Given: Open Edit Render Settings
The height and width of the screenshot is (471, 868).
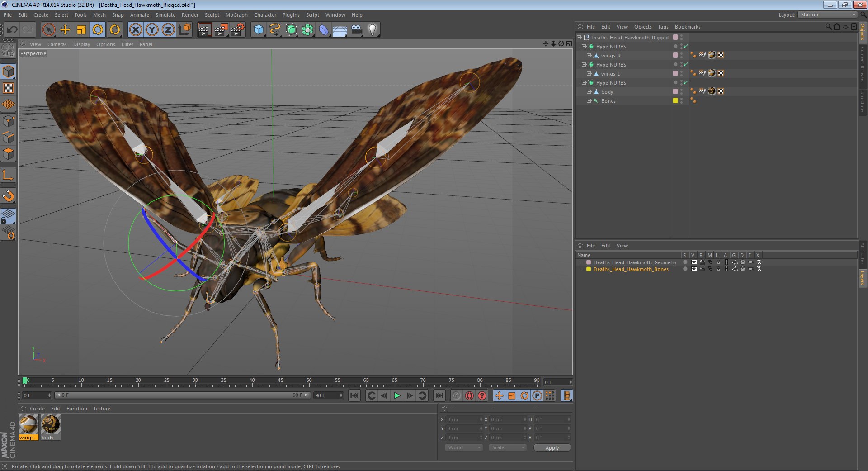Looking at the screenshot, I should point(238,30).
